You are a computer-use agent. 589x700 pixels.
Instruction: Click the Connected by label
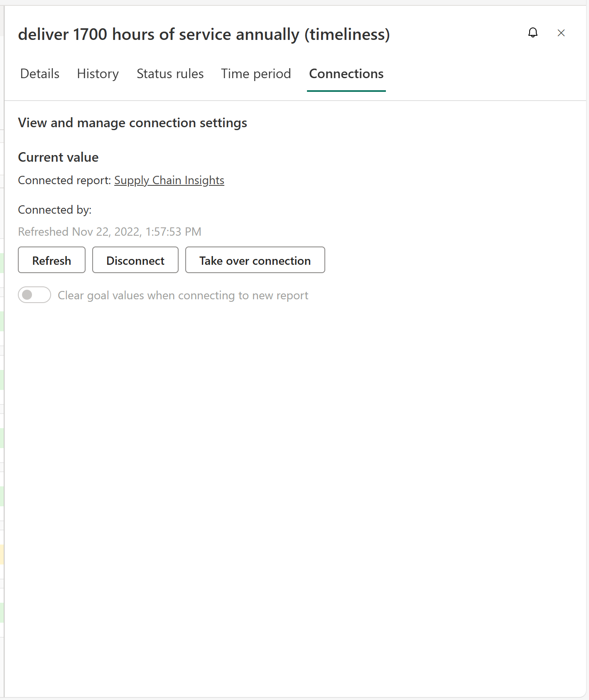(55, 210)
